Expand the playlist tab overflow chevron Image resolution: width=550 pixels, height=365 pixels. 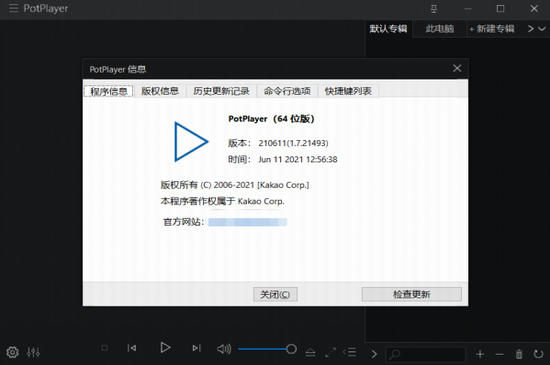(542, 29)
